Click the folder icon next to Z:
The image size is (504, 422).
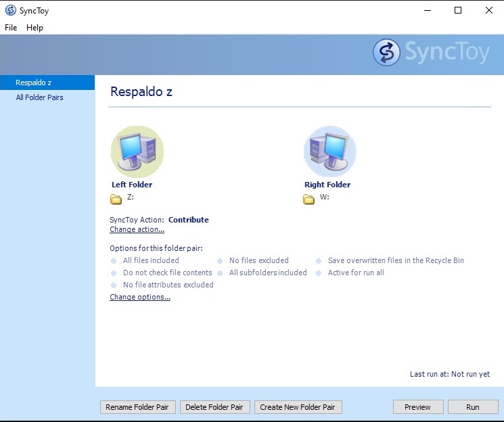click(116, 199)
